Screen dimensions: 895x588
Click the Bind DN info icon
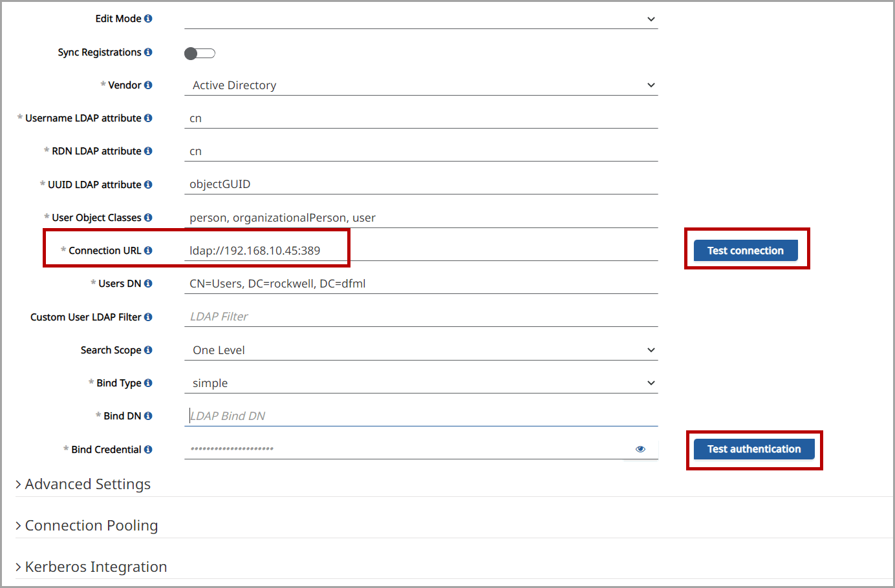pyautogui.click(x=148, y=416)
